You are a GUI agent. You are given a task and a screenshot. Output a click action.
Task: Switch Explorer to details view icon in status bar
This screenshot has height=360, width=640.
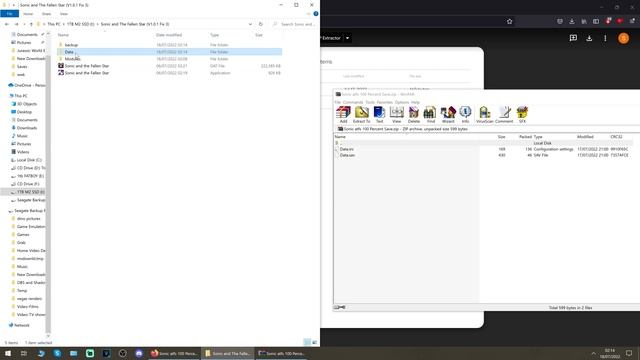tap(307, 342)
